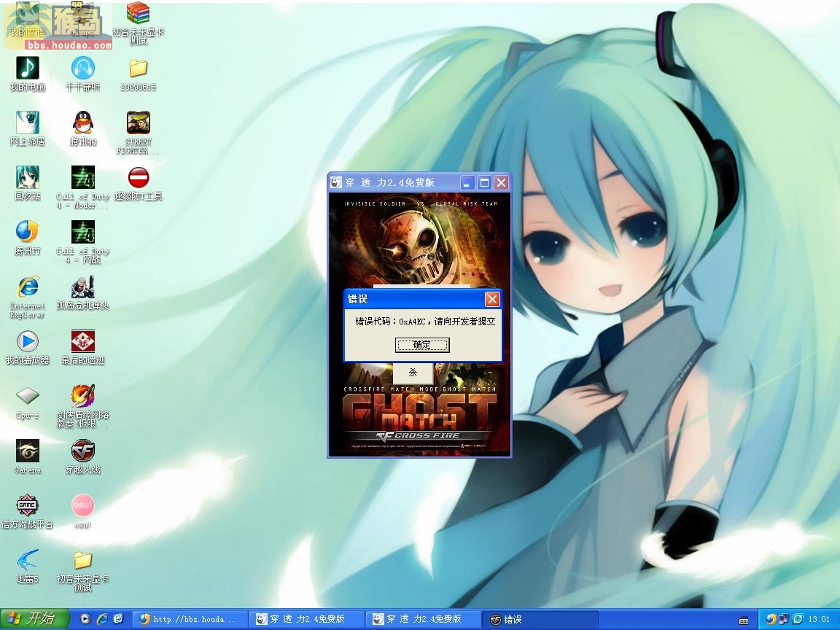Activate the 错误 taskbar button

point(540,619)
